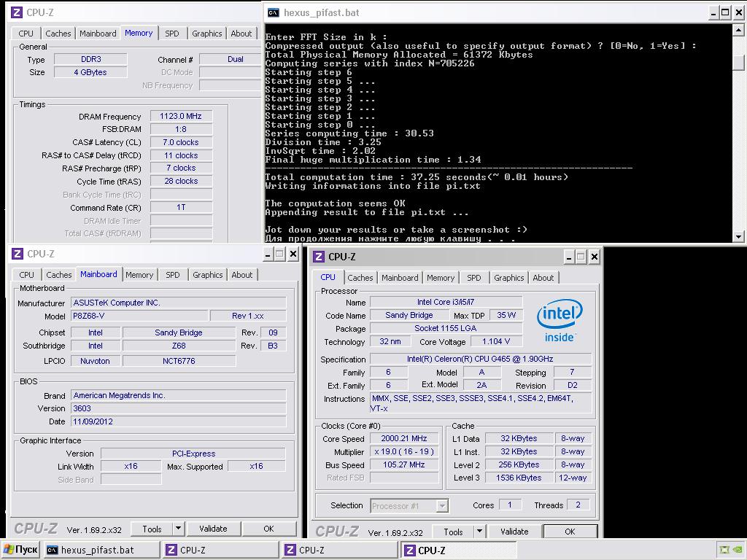
Task: Click the console vertical scrollbar thumb
Action: [738, 63]
